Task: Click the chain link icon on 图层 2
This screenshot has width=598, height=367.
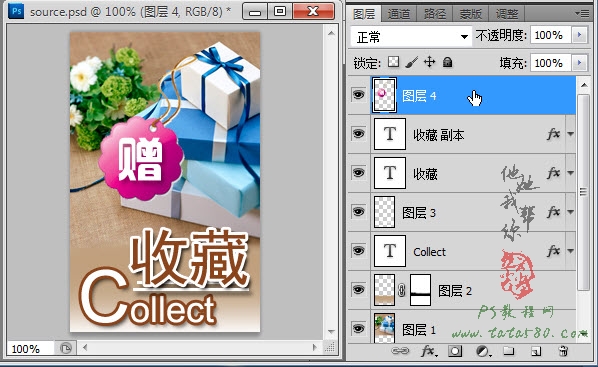Action: 401,291
